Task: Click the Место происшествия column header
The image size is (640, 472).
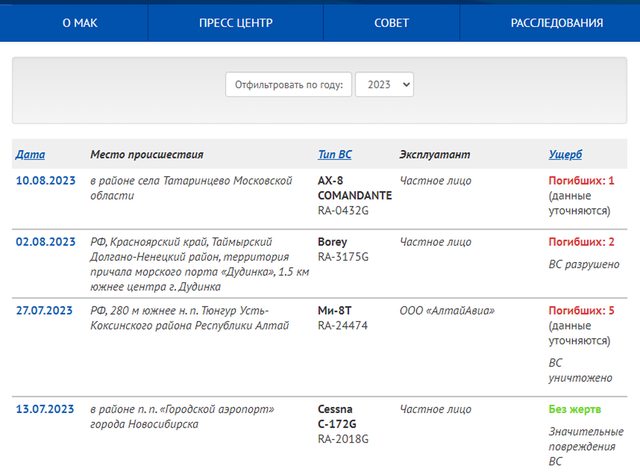Action: (147, 154)
